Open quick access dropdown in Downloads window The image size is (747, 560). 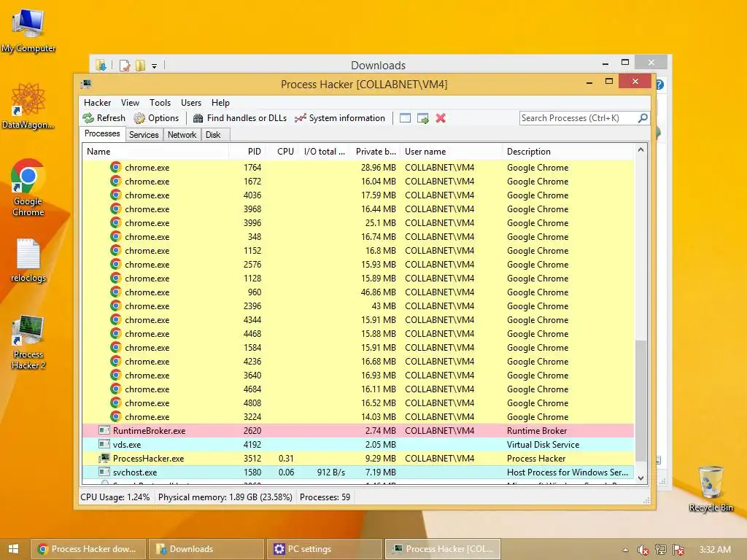point(155,66)
